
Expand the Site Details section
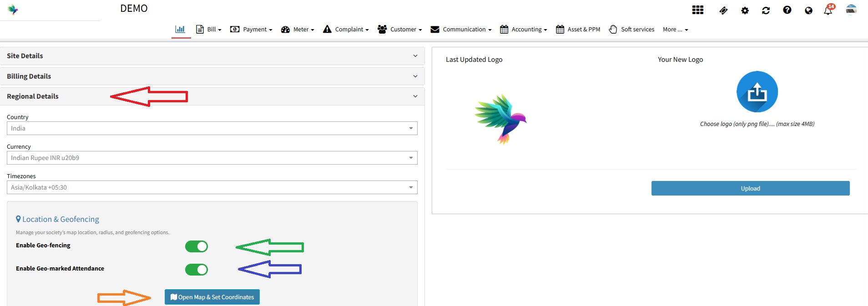[212, 56]
